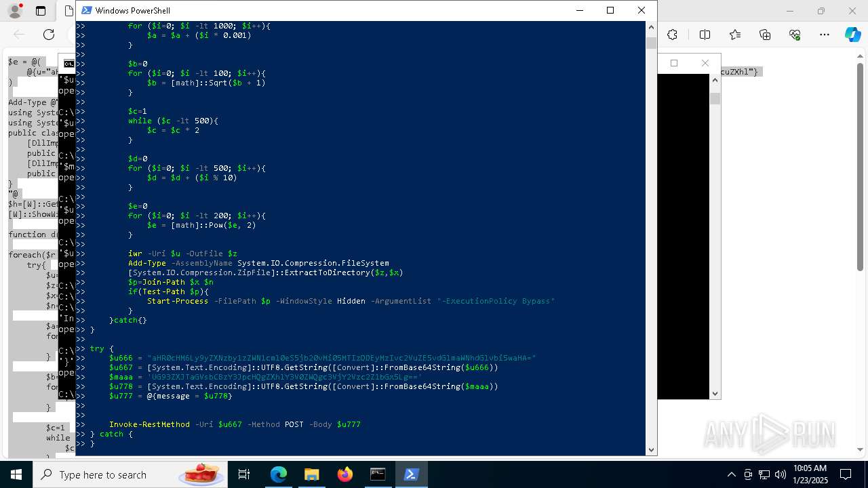Click the 'Add-Type -AssemblyName' line in PowerShell
This screenshot has width=868, height=488.
[x=258, y=263]
